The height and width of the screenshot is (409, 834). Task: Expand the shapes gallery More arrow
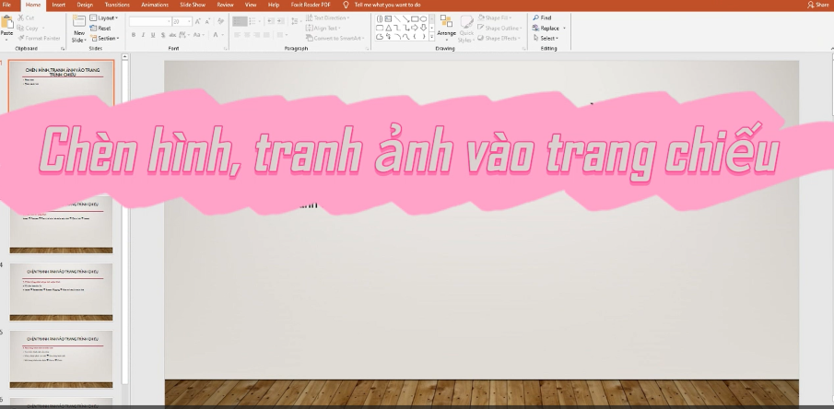point(431,37)
